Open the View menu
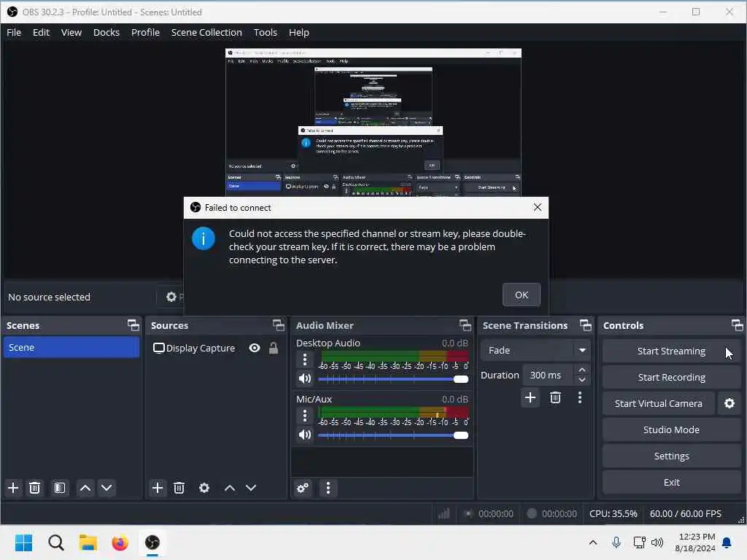This screenshot has width=747, height=560. [x=71, y=32]
